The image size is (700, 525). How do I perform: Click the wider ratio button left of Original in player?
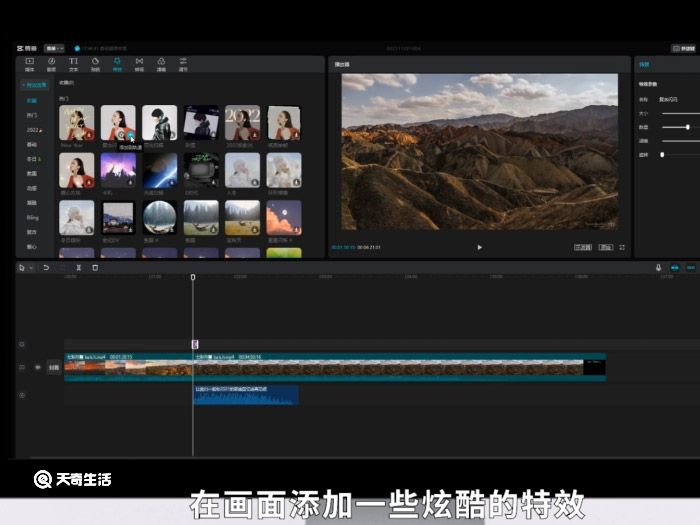coord(583,247)
